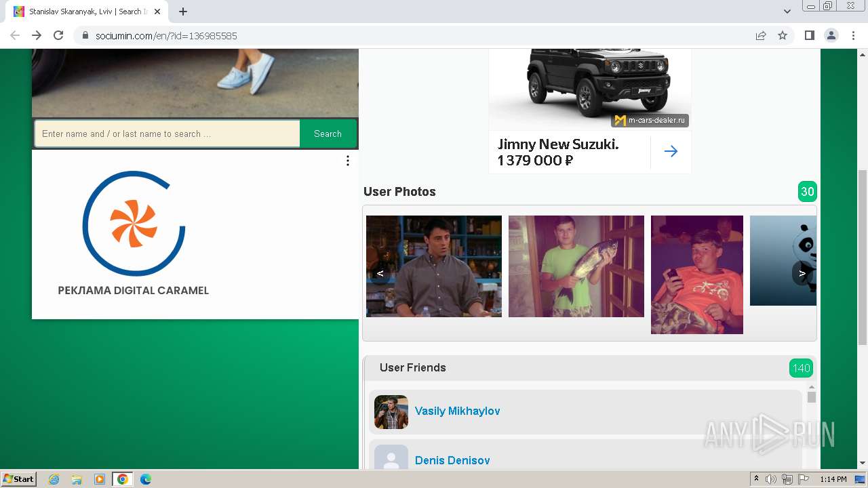This screenshot has width=868, height=488.
Task: Click the Jimny ad arrow button
Action: tap(671, 151)
